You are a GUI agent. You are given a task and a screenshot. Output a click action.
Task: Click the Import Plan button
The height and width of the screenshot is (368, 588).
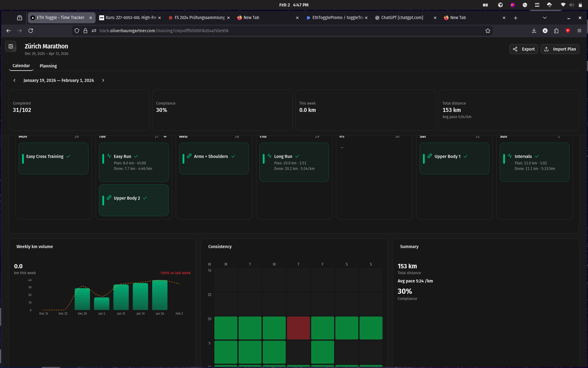560,49
